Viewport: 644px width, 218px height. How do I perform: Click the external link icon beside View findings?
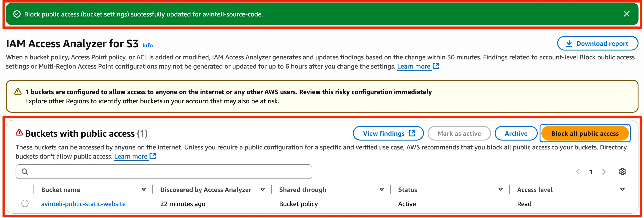coord(412,133)
